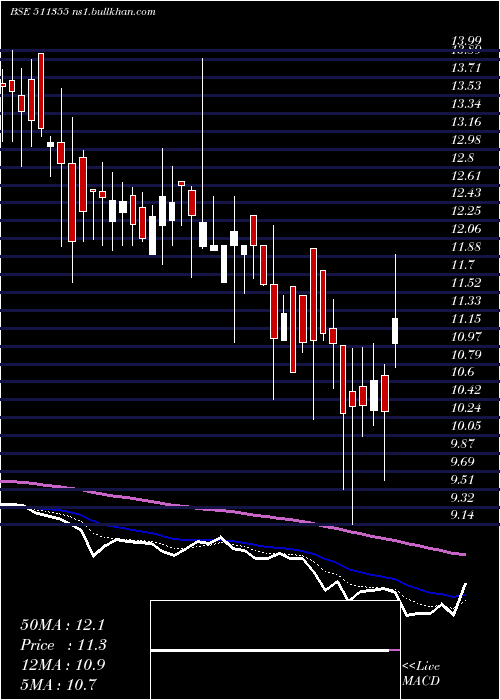Select the 10.42 price axis label
Viewport: 500px width, 700px height.
point(466,390)
